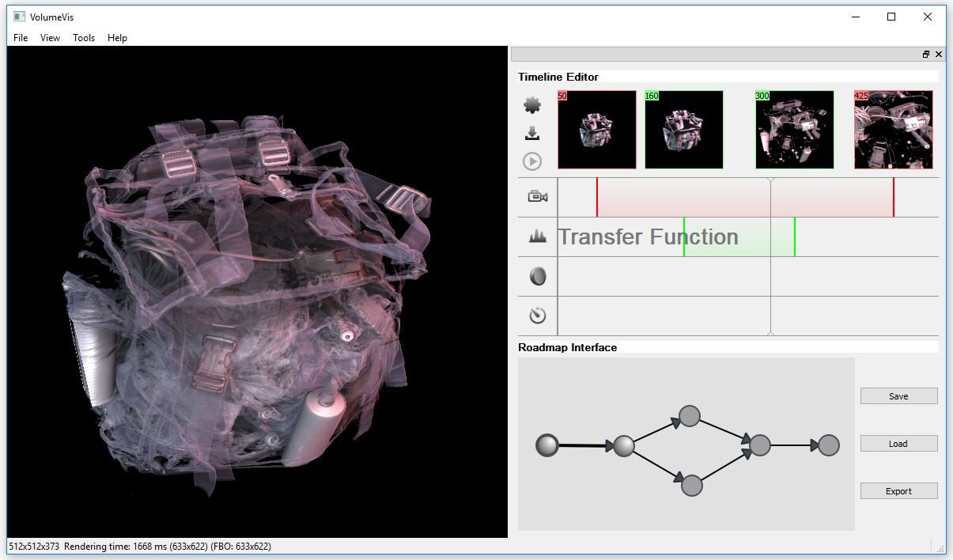The height and width of the screenshot is (560, 953).
Task: Click the Roadmap Interface heading
Action: [x=568, y=347]
